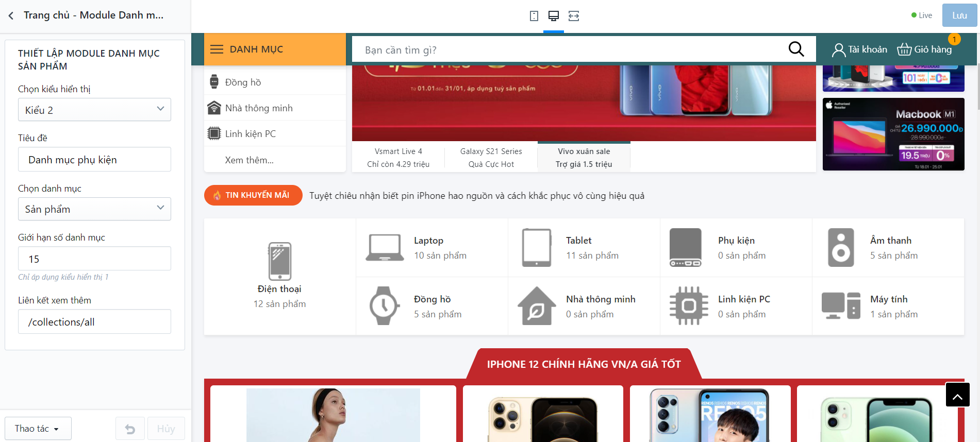Open the Chọn danh mục dropdown
The width and height of the screenshot is (980, 442).
[94, 209]
